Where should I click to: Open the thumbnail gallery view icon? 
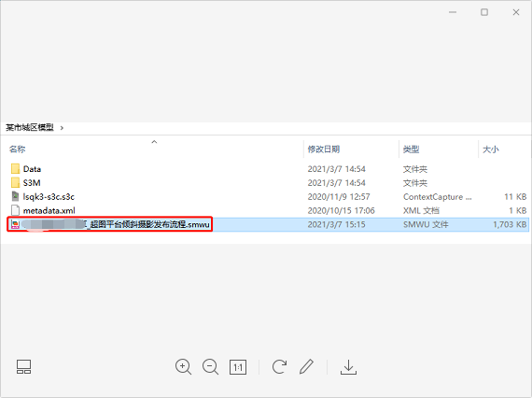click(x=23, y=367)
